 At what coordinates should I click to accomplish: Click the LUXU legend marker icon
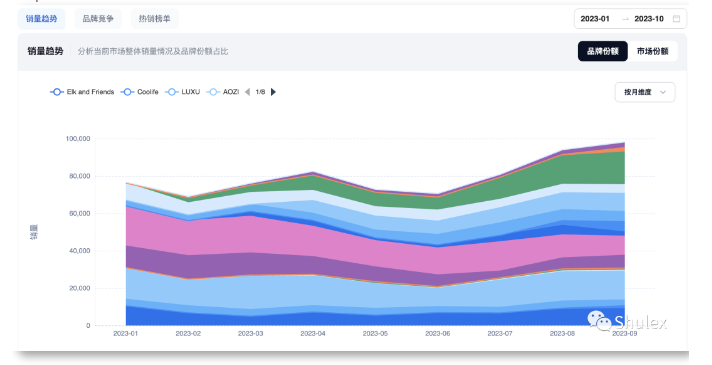coord(171,92)
